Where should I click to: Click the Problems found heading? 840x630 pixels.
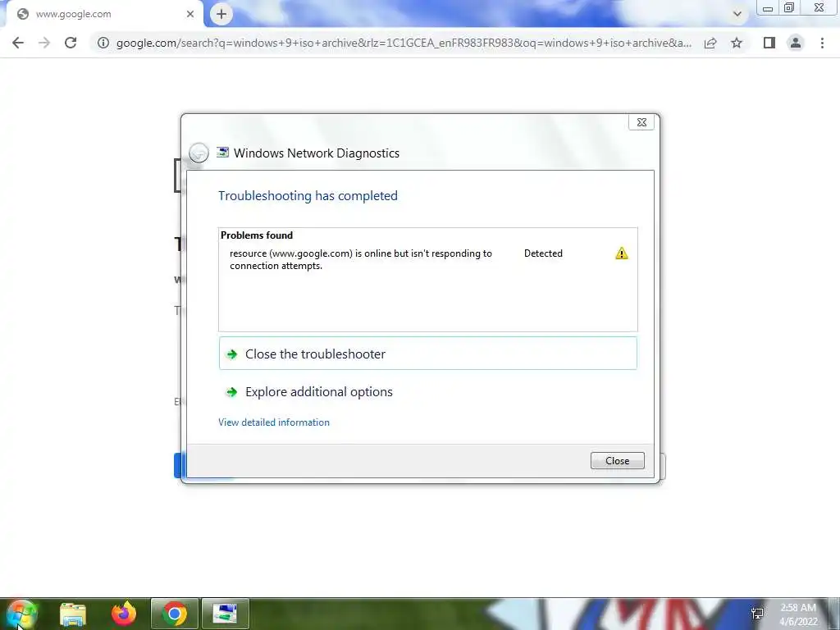pyautogui.click(x=257, y=235)
